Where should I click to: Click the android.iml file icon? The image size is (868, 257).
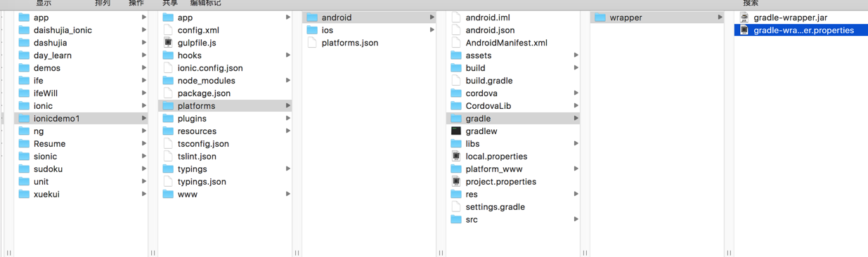tap(456, 18)
